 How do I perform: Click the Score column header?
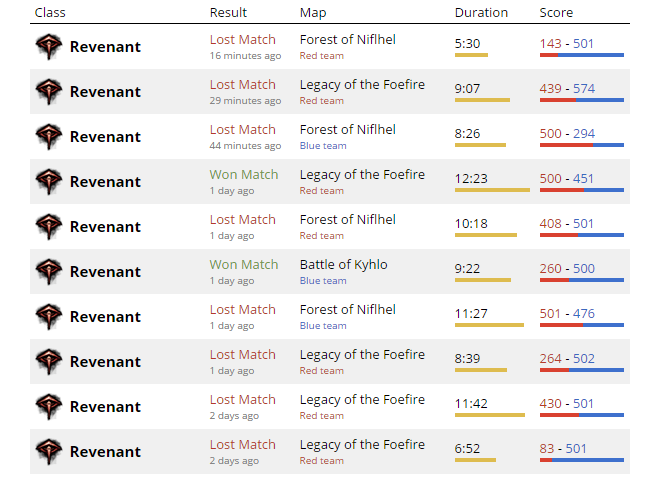tap(556, 13)
